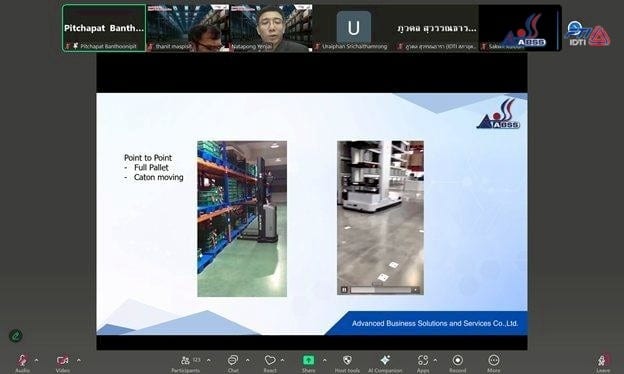The image size is (624, 374).
Task: Unmute the Audio microphone icon
Action: point(23,360)
